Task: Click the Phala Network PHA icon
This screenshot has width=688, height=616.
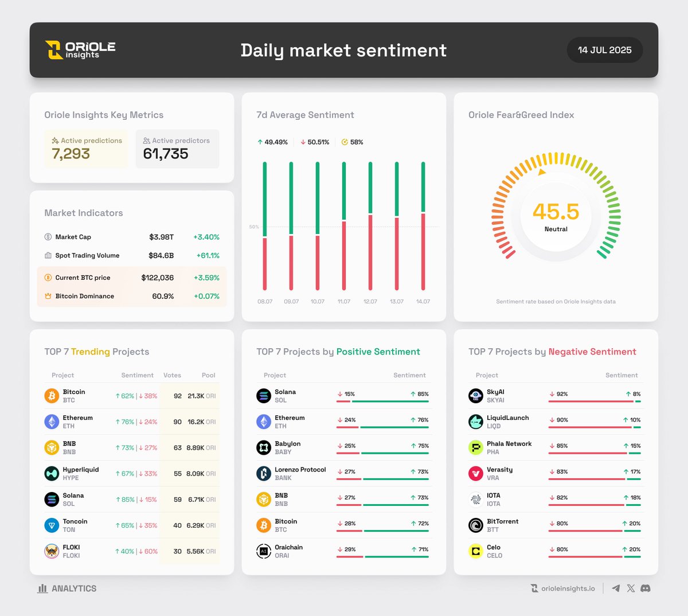Action: [x=476, y=447]
